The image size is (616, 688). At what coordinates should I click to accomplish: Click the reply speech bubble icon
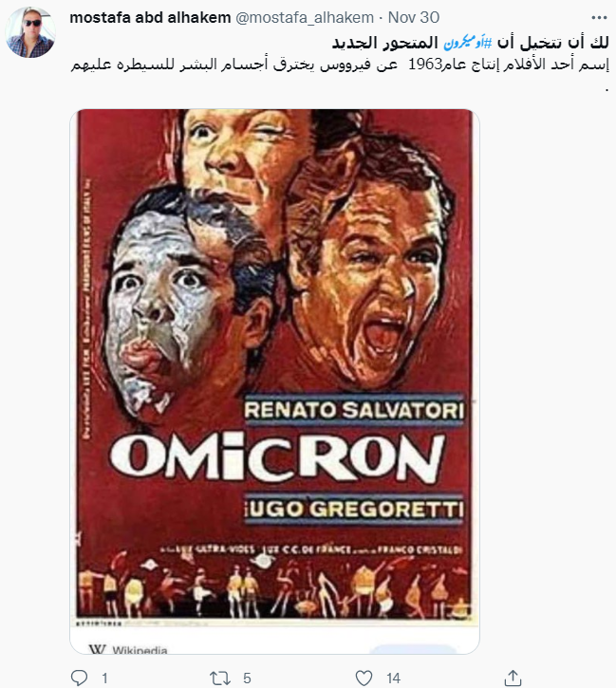tap(79, 678)
